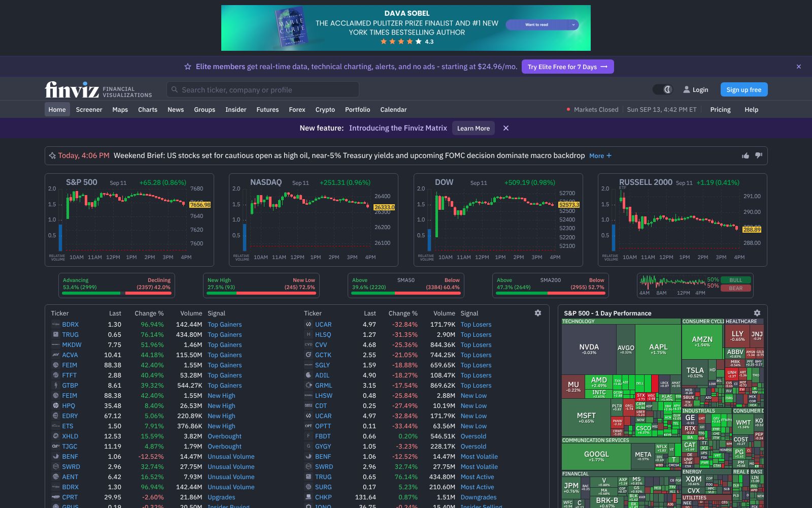
Task: Click the SMA50 Above/Below bar
Action: (x=406, y=285)
